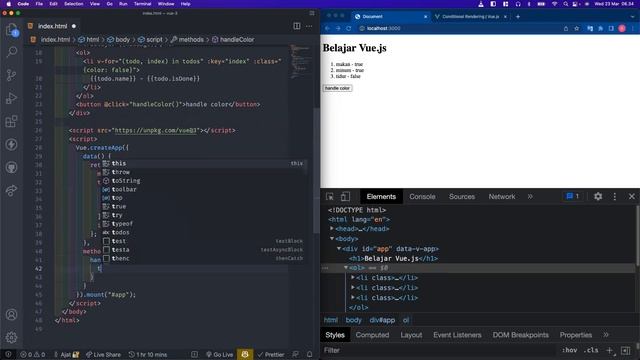Select 'typeof' autocomplete suggestion
The image size is (640, 360).
tap(203, 224)
